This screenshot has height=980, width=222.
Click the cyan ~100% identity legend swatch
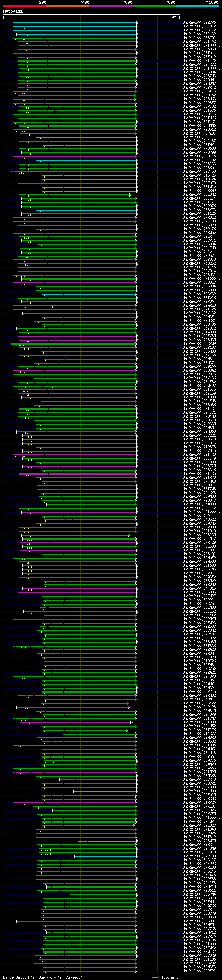coord(197,6)
